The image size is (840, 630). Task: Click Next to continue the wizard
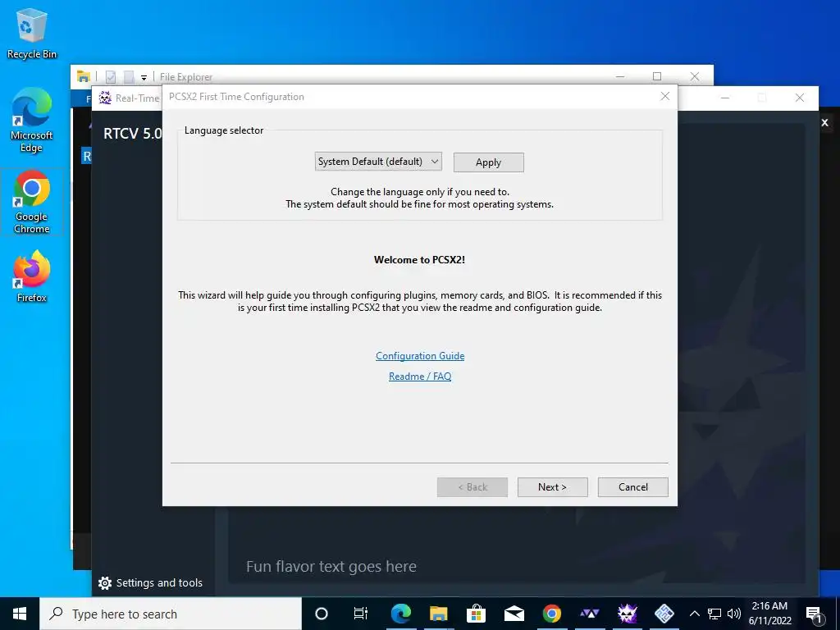point(552,487)
